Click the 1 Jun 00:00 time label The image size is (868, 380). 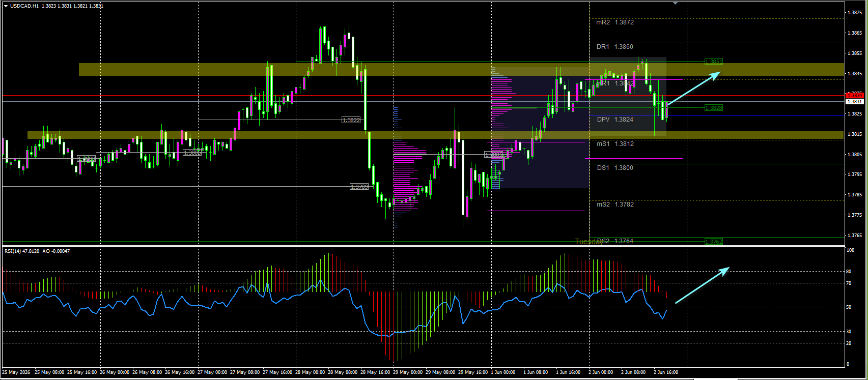point(503,372)
